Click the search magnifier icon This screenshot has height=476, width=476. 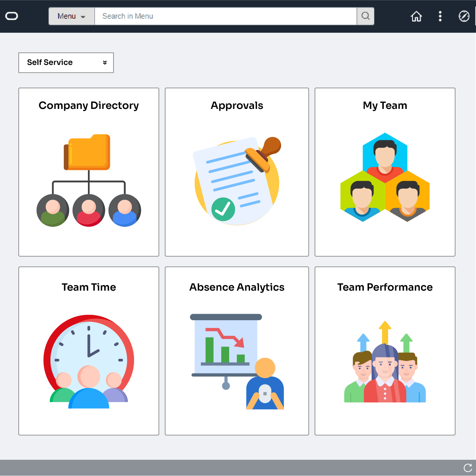click(365, 16)
